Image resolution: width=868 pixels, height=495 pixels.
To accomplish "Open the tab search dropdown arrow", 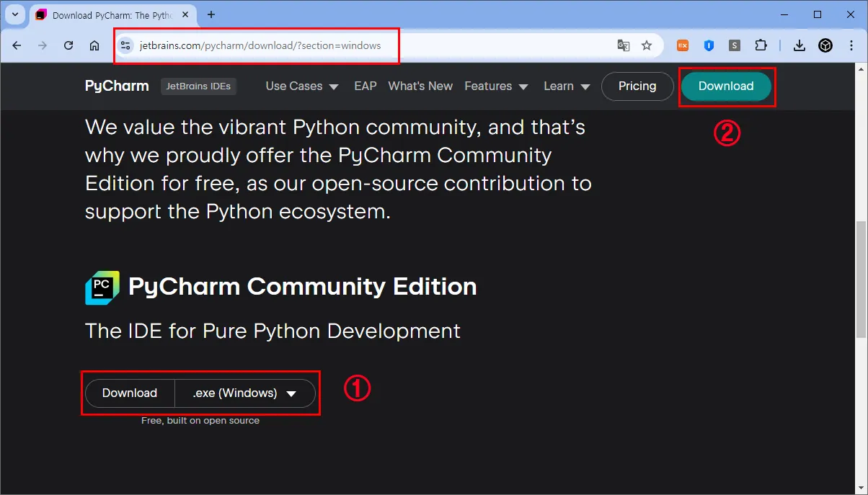I will 15,14.
